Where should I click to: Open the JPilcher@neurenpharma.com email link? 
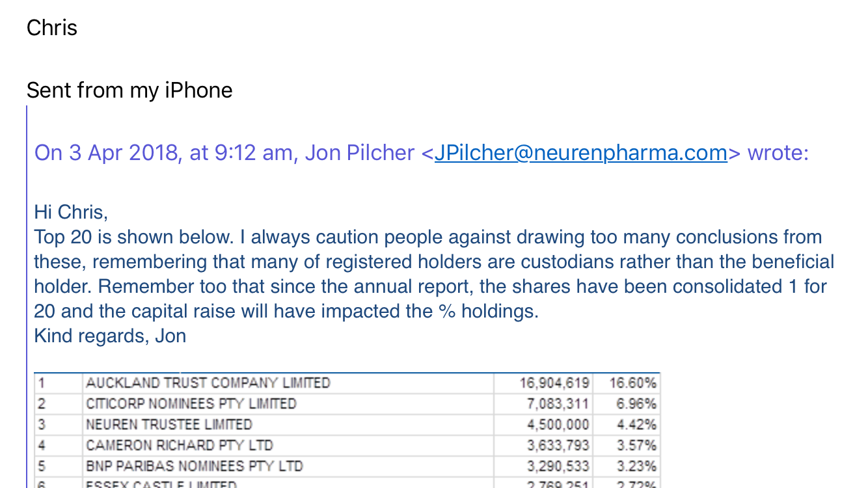pyautogui.click(x=580, y=153)
